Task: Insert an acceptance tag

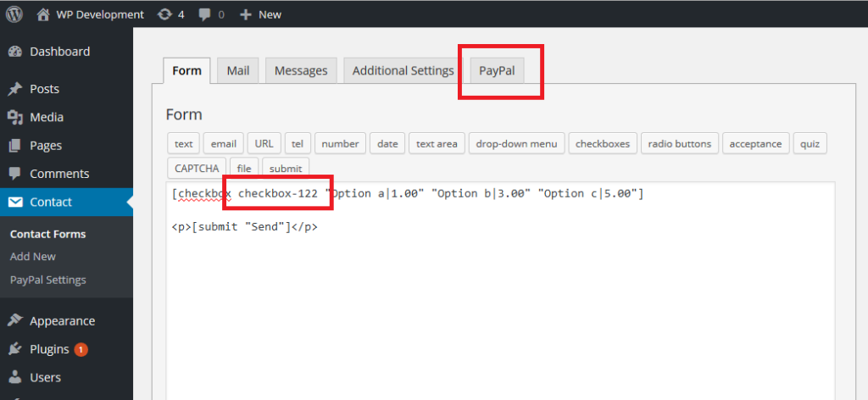Action: pos(755,144)
